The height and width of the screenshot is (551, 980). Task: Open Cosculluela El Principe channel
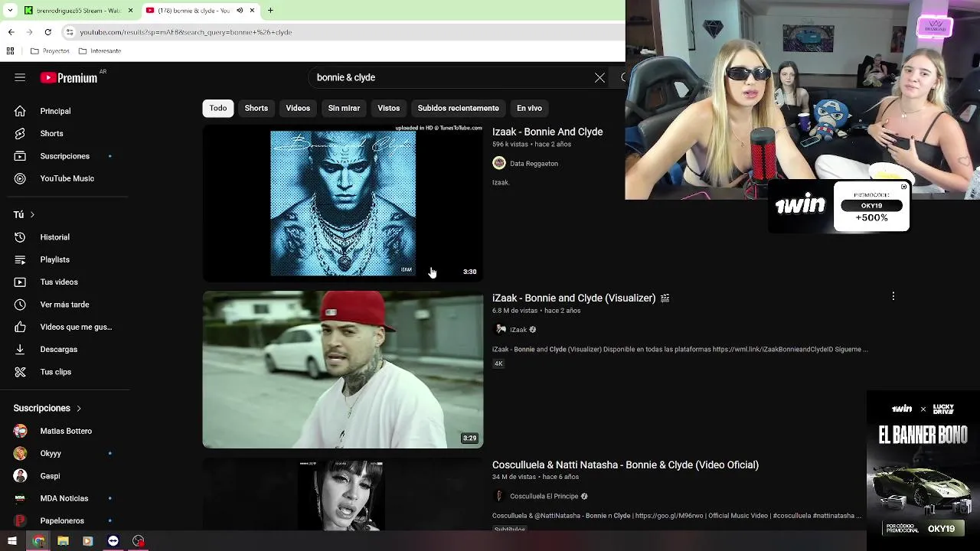coord(544,496)
